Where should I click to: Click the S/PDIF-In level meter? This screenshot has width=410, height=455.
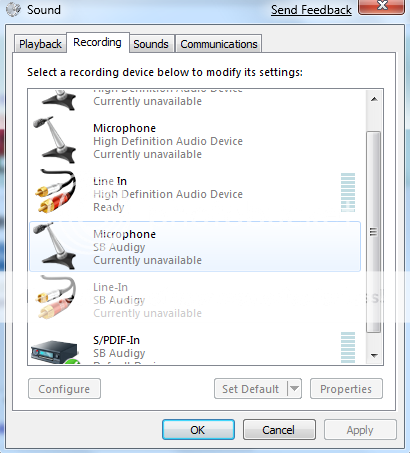[348, 347]
